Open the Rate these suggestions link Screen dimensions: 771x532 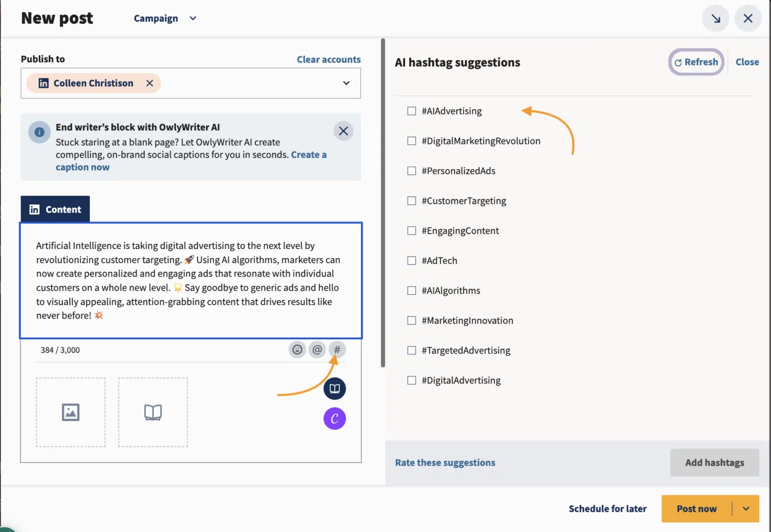pos(445,463)
